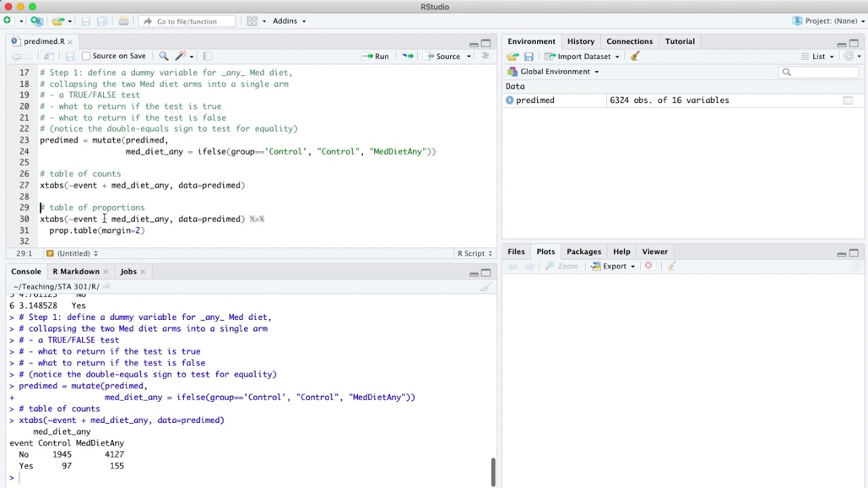
Task: Click the Print icon in main toolbar
Action: tap(123, 21)
